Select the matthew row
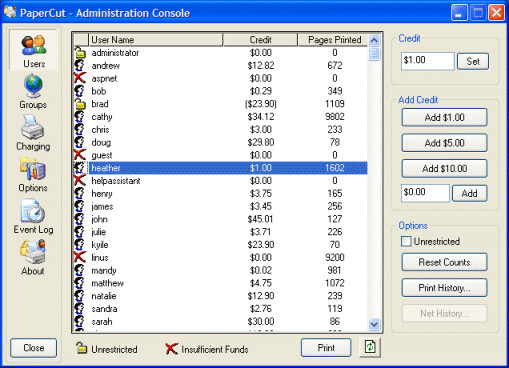The width and height of the screenshot is (509, 368). point(220,283)
